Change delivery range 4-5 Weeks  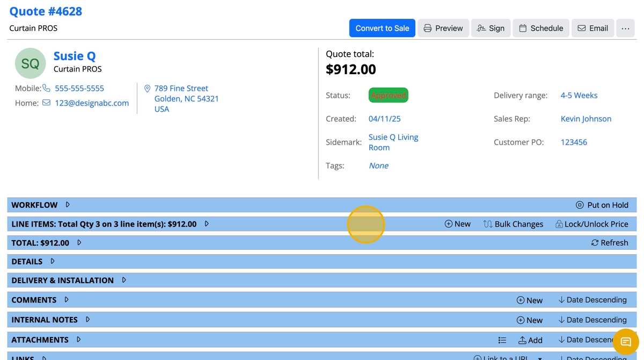[579, 95]
